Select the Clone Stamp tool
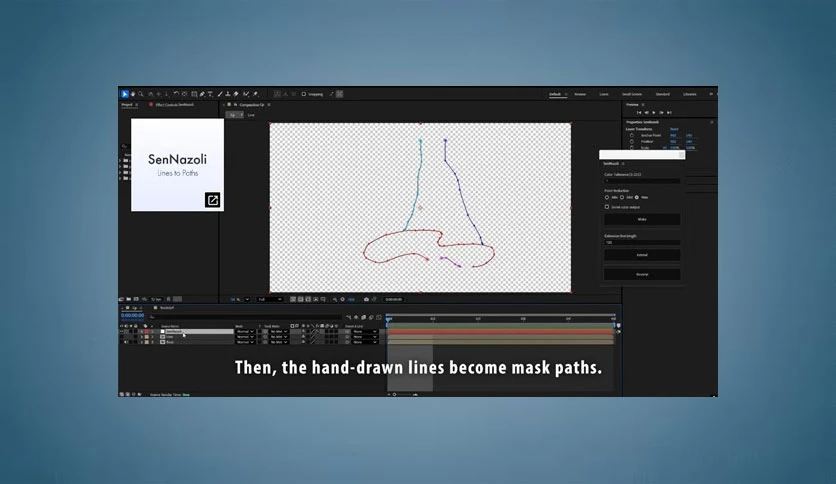836x484 pixels. point(228,94)
